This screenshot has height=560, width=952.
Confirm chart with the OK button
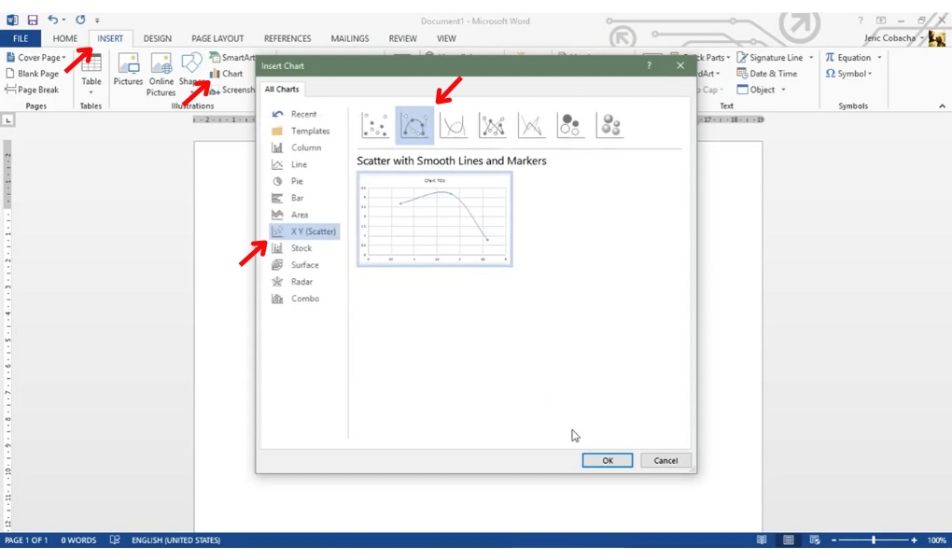coord(607,460)
